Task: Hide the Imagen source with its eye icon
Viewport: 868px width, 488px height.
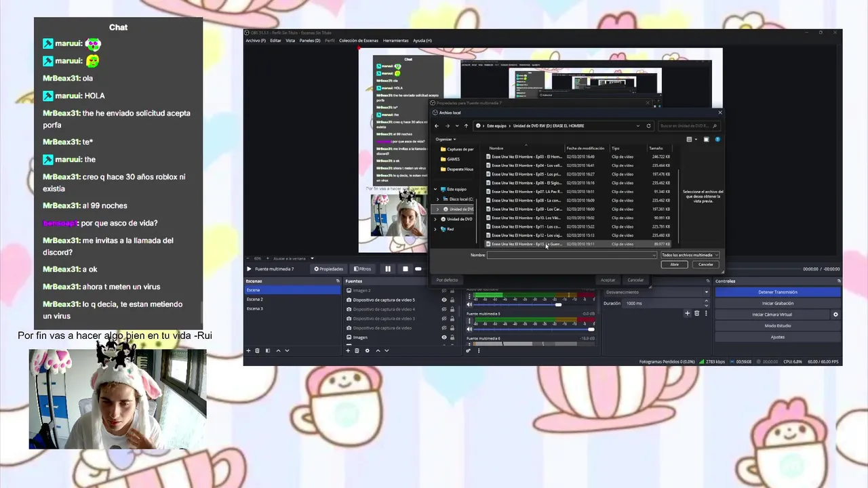Action: (444, 337)
